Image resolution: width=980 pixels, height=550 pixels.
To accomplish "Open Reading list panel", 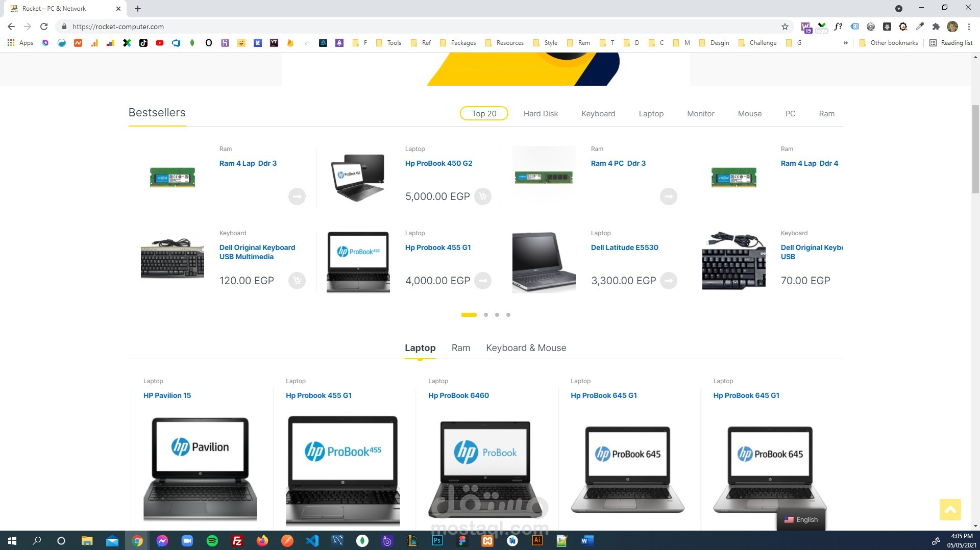I will pos(951,43).
